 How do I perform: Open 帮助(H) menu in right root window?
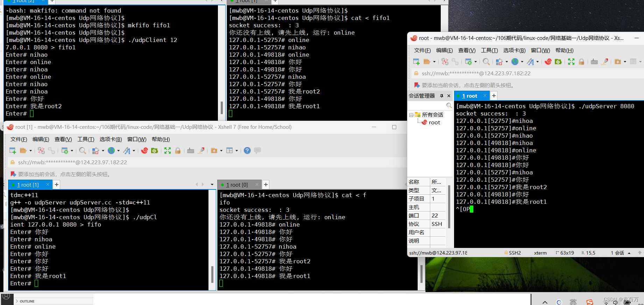coord(565,50)
